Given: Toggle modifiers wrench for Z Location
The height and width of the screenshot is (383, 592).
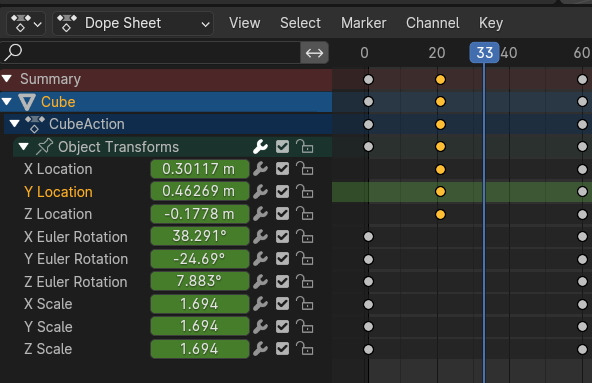Looking at the screenshot, I should [261, 214].
